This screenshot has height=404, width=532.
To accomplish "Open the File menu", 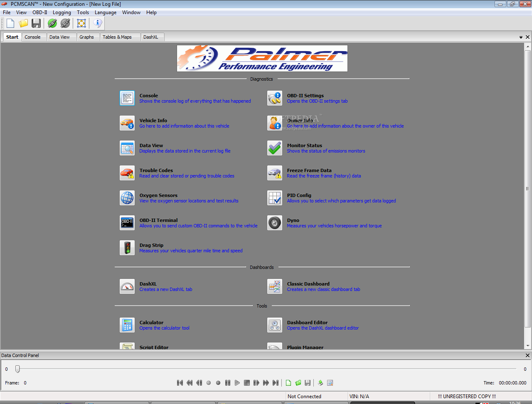I will coord(7,12).
